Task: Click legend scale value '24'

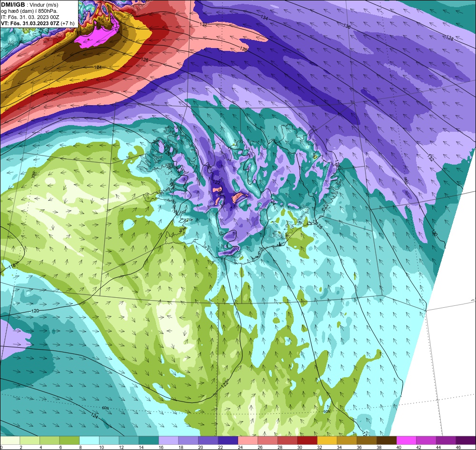Action: pos(240,447)
